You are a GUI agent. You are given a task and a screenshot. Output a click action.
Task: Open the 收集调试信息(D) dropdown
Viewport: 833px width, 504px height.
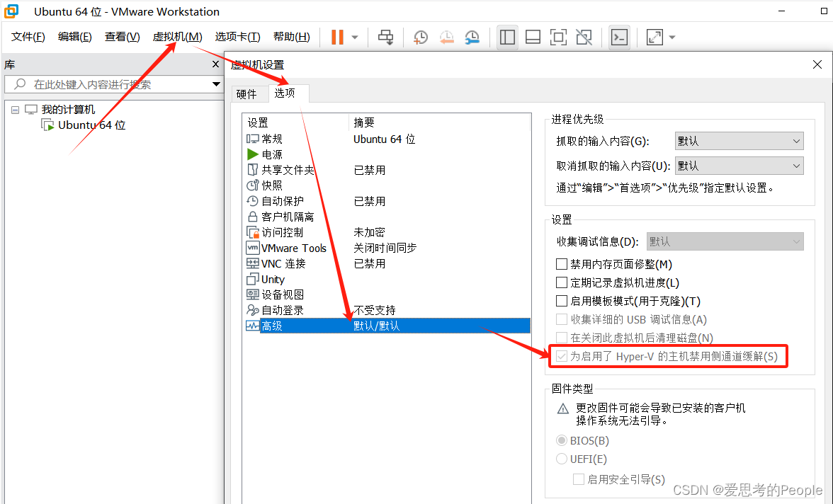pos(725,241)
